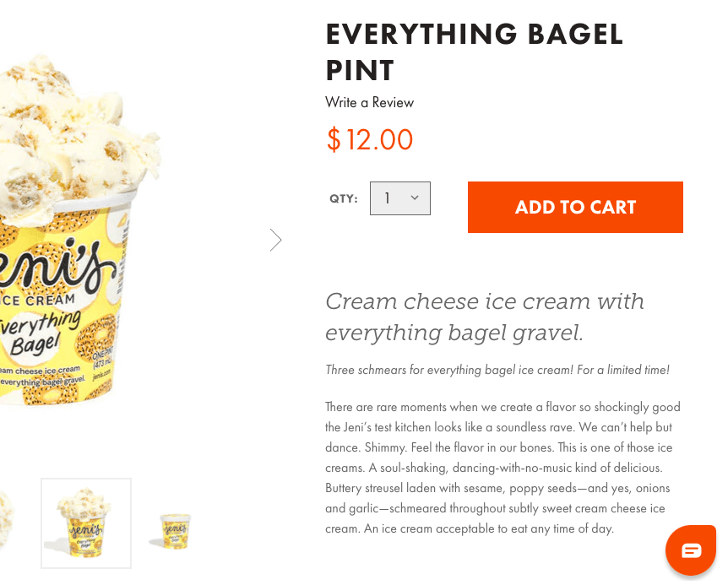The width and height of the screenshot is (728, 585).
Task: Add the Everything Bagel pint to cart
Action: click(575, 207)
